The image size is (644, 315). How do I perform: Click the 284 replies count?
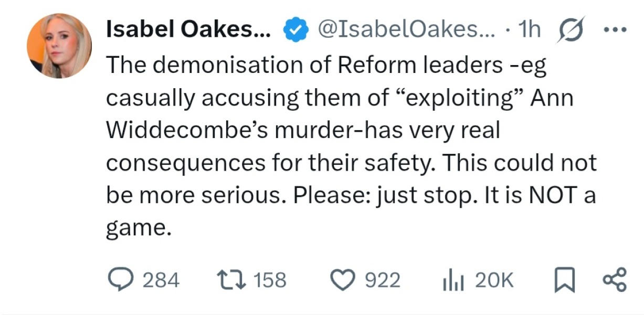(x=161, y=280)
